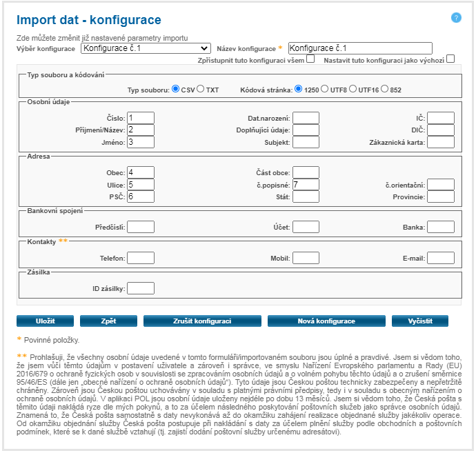This screenshot has height=453, width=476.
Task: Clear the form using Vyčistit
Action: pyautogui.click(x=419, y=321)
